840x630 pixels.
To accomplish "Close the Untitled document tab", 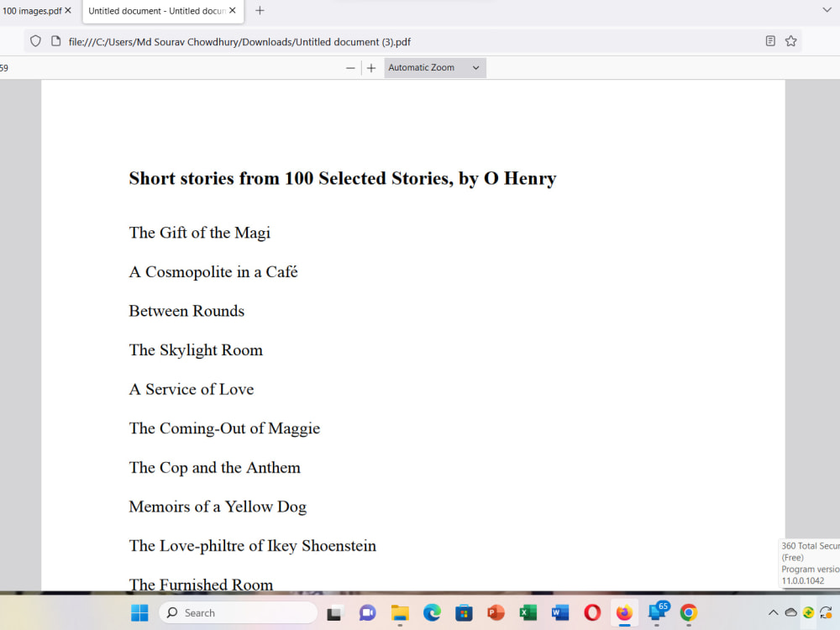I will click(x=233, y=10).
